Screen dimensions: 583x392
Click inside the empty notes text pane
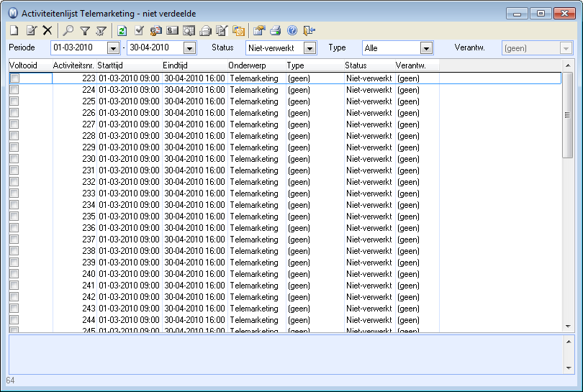click(286, 355)
